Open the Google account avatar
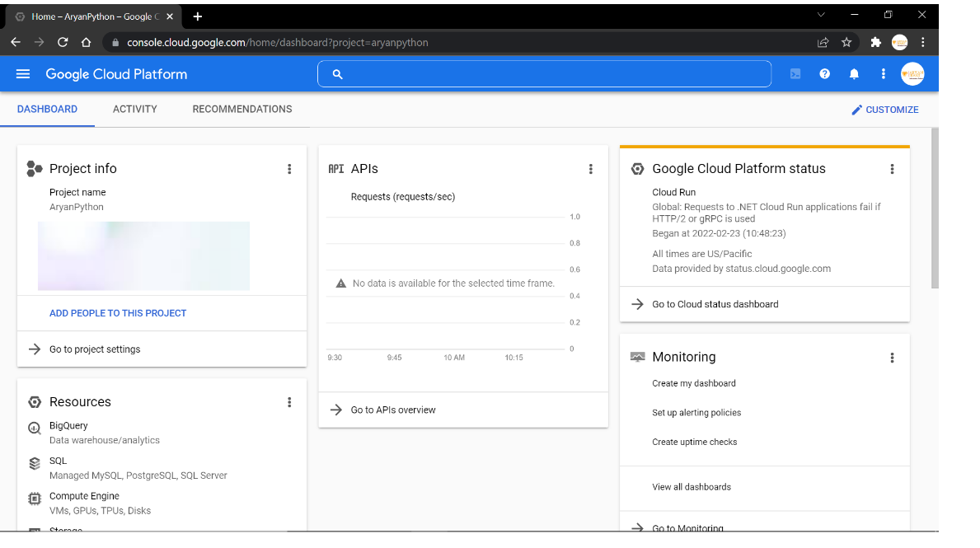This screenshot has width=980, height=548. (x=912, y=73)
